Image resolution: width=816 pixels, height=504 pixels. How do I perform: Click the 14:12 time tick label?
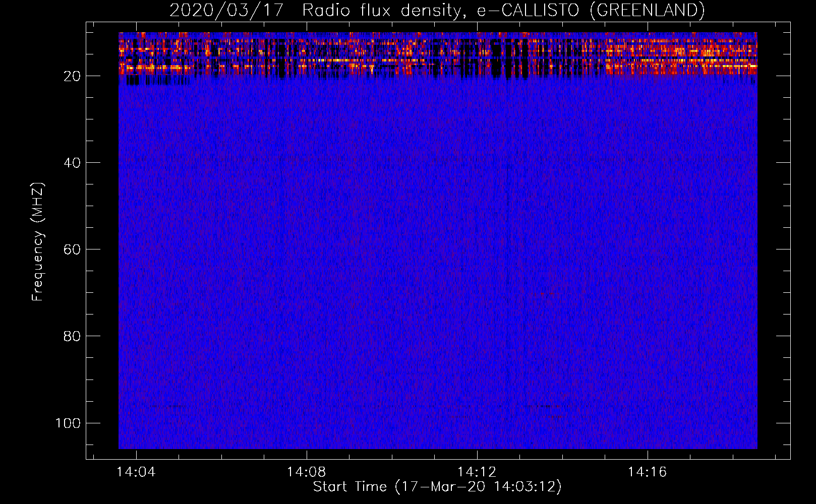pos(477,472)
